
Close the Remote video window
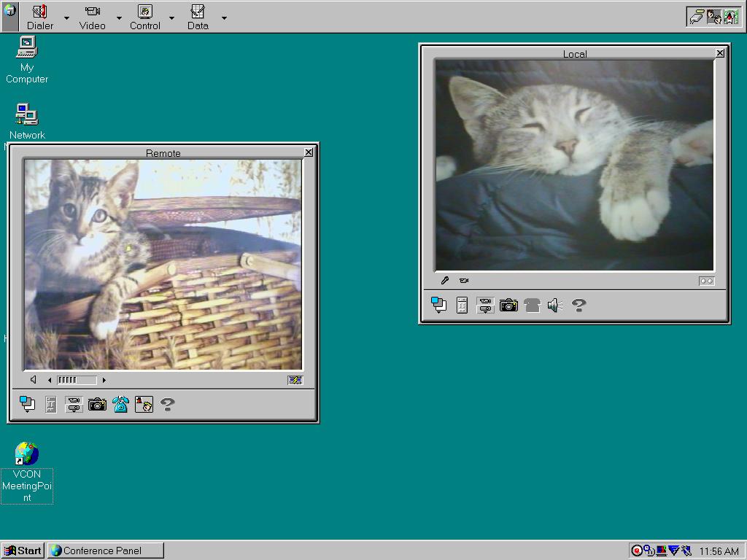[309, 152]
